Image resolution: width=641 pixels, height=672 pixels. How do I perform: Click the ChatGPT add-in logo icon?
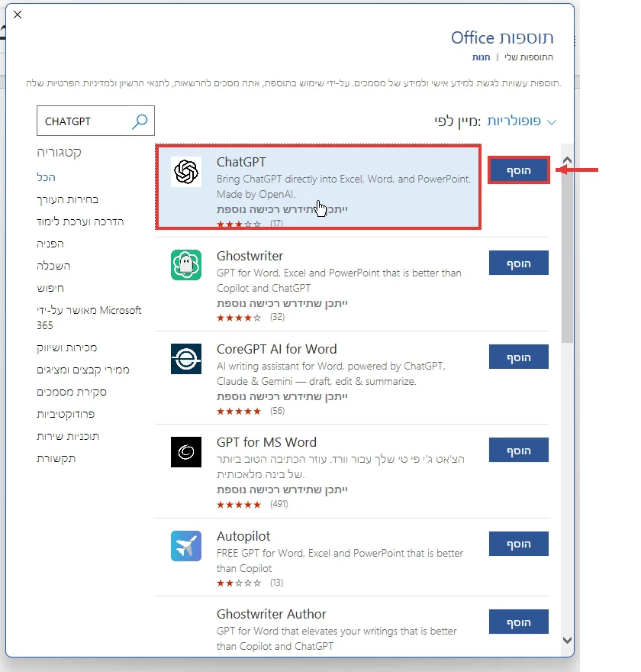point(186,171)
